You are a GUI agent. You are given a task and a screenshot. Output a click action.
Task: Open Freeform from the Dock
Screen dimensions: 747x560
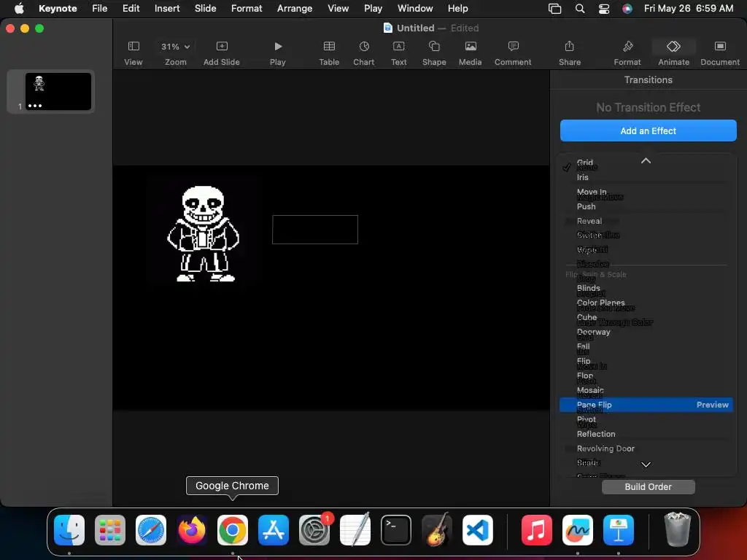click(x=578, y=530)
